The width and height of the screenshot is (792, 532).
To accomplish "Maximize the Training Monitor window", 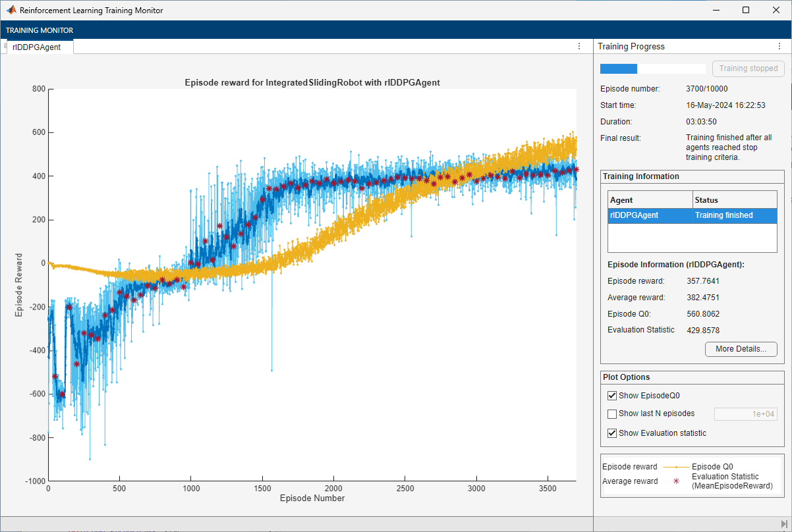I will (x=745, y=11).
